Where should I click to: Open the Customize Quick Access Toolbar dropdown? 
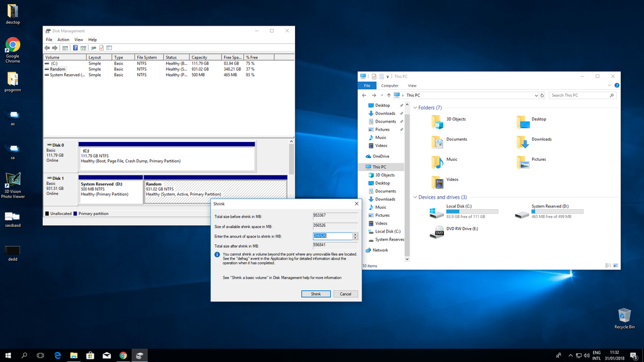pyautogui.click(x=387, y=76)
